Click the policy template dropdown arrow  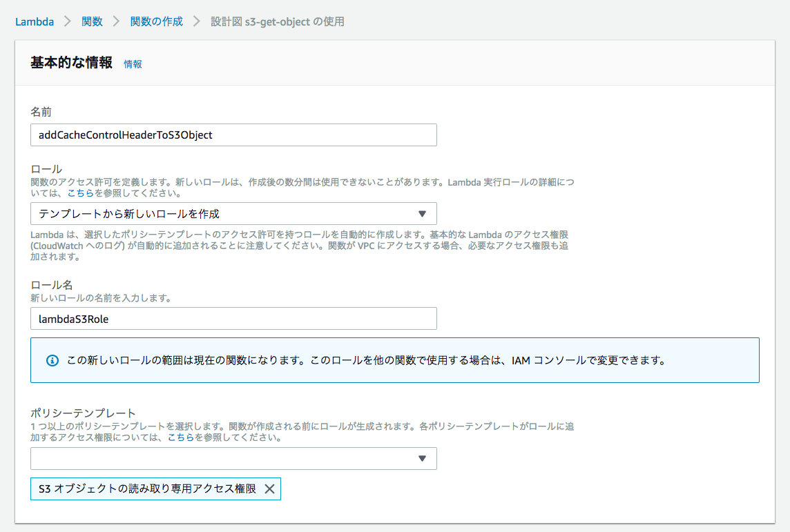click(423, 458)
